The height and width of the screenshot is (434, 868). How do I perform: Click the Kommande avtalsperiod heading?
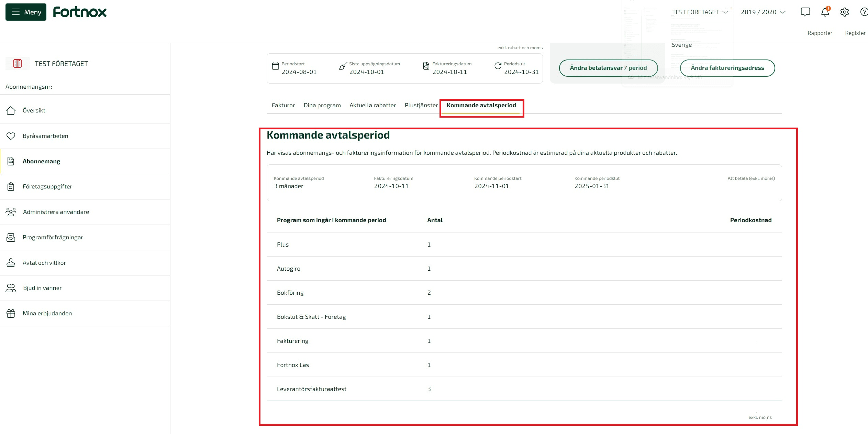(328, 135)
